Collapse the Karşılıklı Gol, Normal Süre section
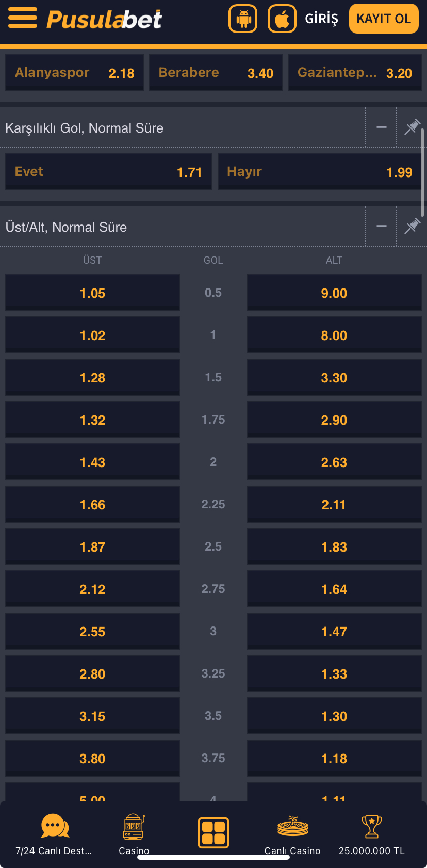 [382, 127]
